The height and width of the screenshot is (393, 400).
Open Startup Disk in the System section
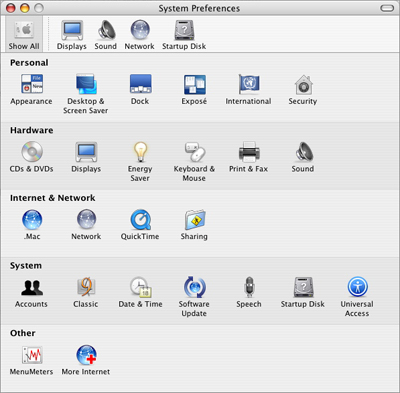[303, 292]
